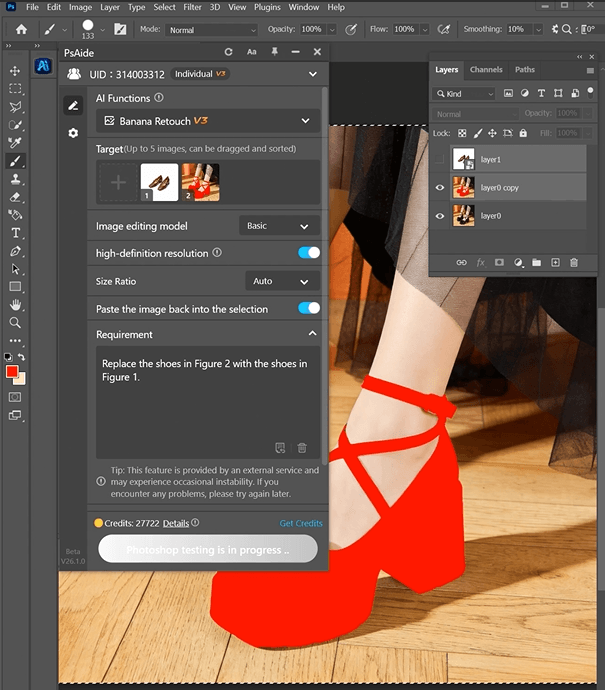Save the requirement prompt icon

click(x=280, y=448)
